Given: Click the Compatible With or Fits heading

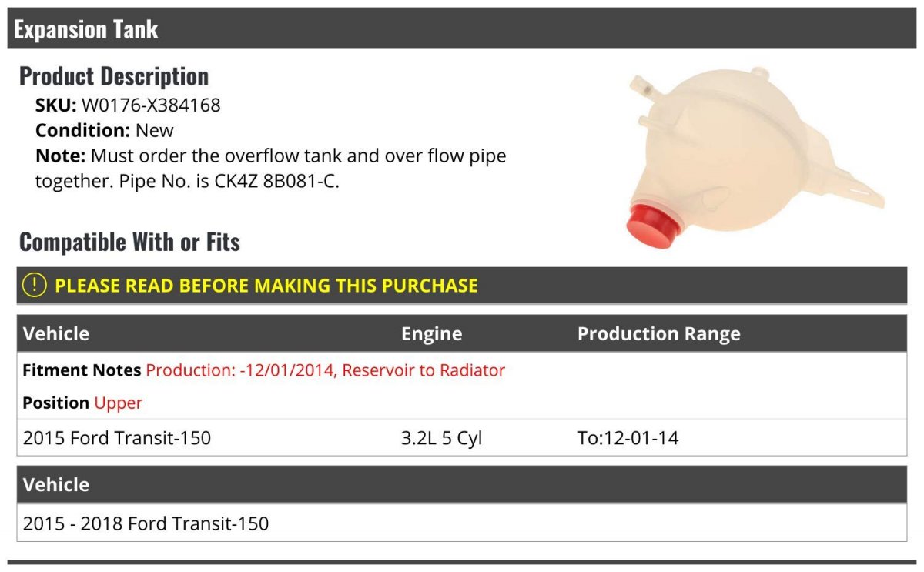Looking at the screenshot, I should coord(129,242).
